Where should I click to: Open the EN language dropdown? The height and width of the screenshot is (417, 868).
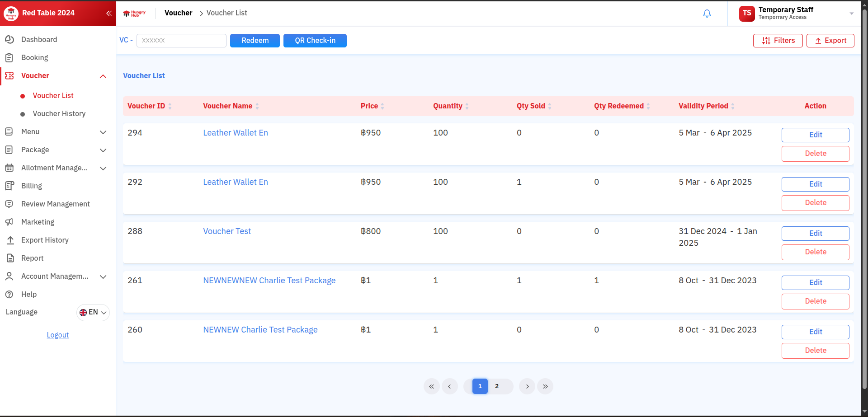pyautogui.click(x=93, y=312)
